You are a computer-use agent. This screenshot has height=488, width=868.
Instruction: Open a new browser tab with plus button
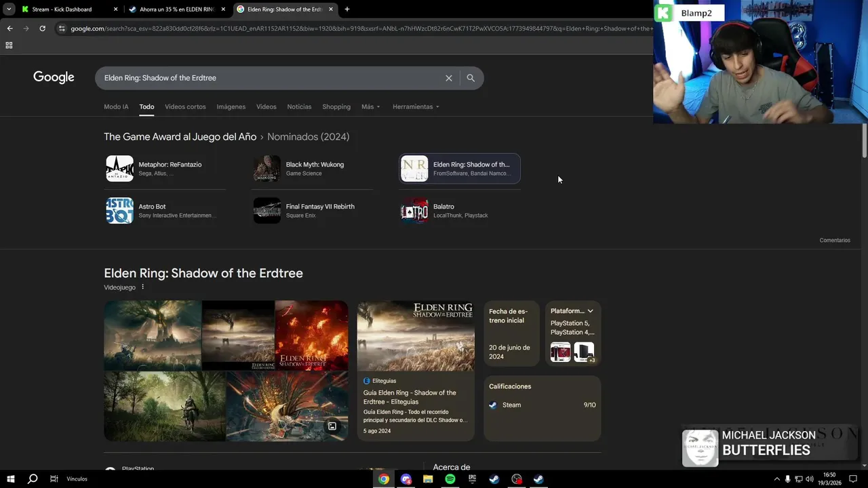347,9
